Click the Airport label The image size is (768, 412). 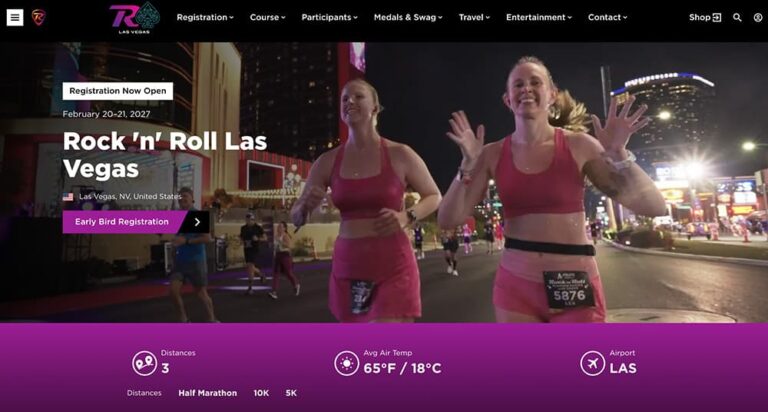pyautogui.click(x=622, y=353)
